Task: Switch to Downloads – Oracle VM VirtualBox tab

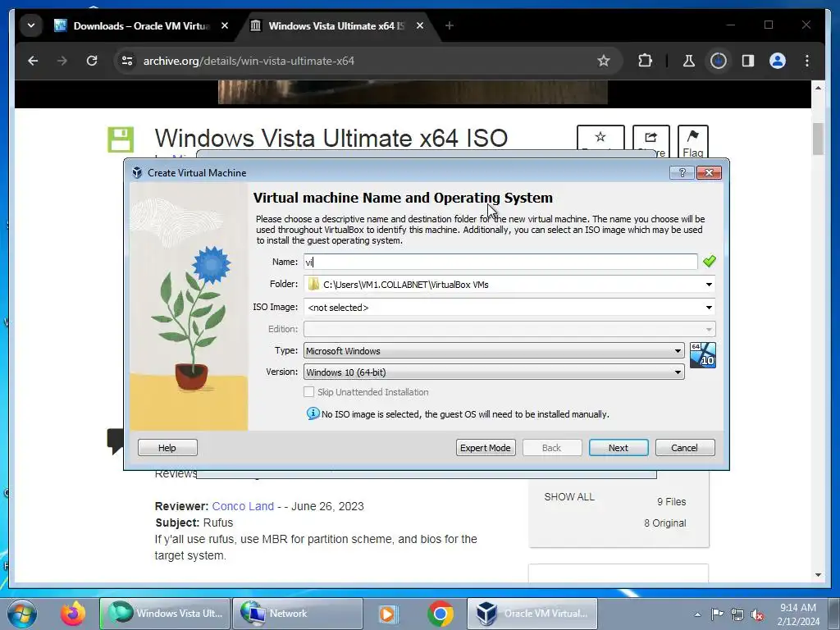Action: [142, 25]
